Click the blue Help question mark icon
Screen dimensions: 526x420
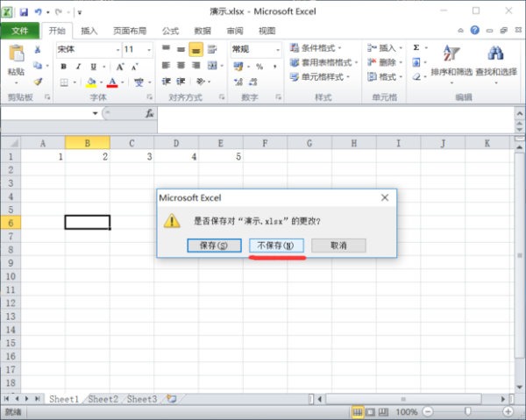pyautogui.click(x=474, y=30)
